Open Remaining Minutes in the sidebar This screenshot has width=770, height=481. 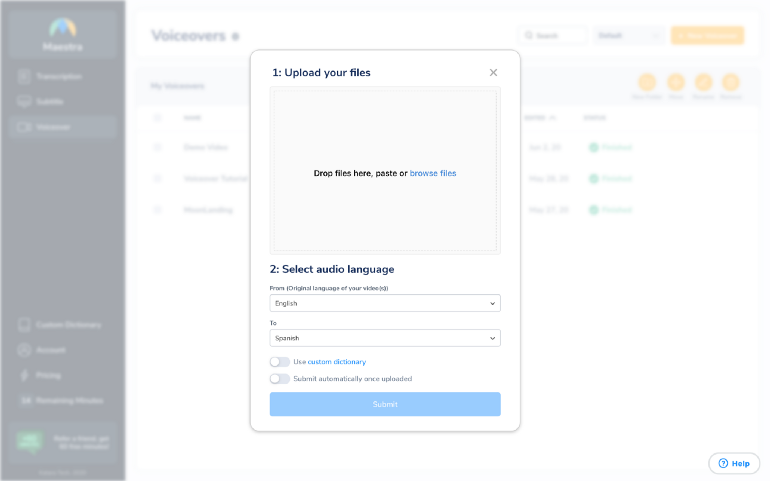(x=61, y=400)
